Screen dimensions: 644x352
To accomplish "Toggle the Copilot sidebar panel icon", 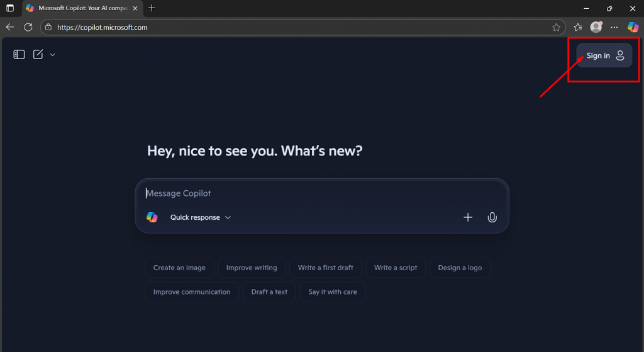I will pos(19,54).
